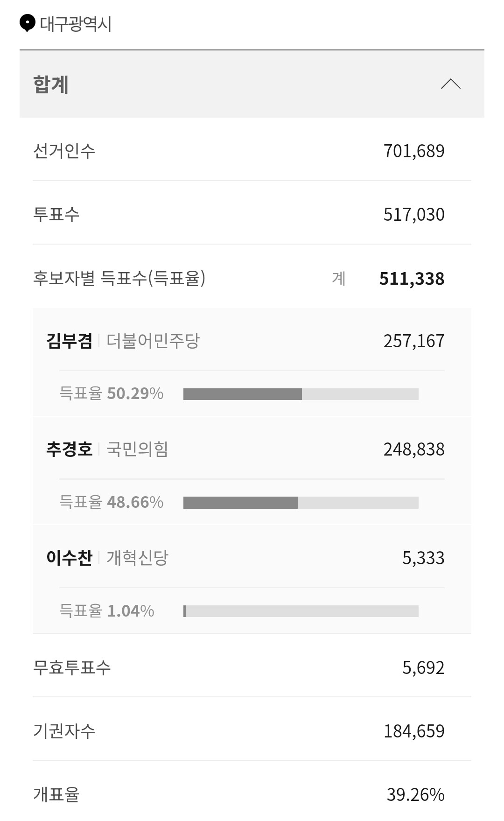The width and height of the screenshot is (504, 821).
Task: Select the 후보자별 득표수(득표율) row label
Action: coord(119,278)
